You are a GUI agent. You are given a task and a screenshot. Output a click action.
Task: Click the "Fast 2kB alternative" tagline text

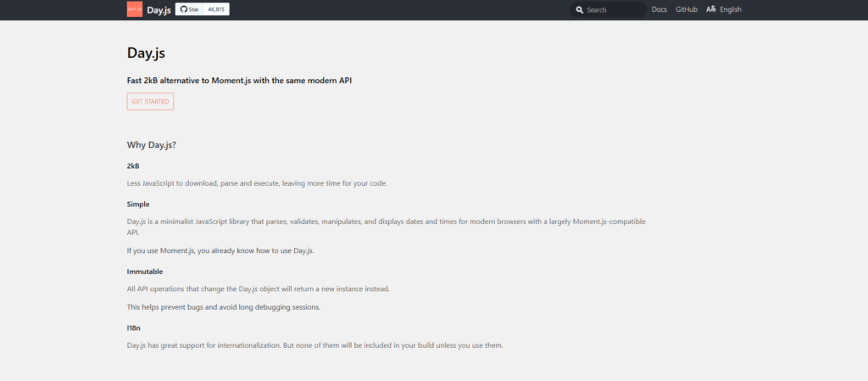(x=239, y=81)
